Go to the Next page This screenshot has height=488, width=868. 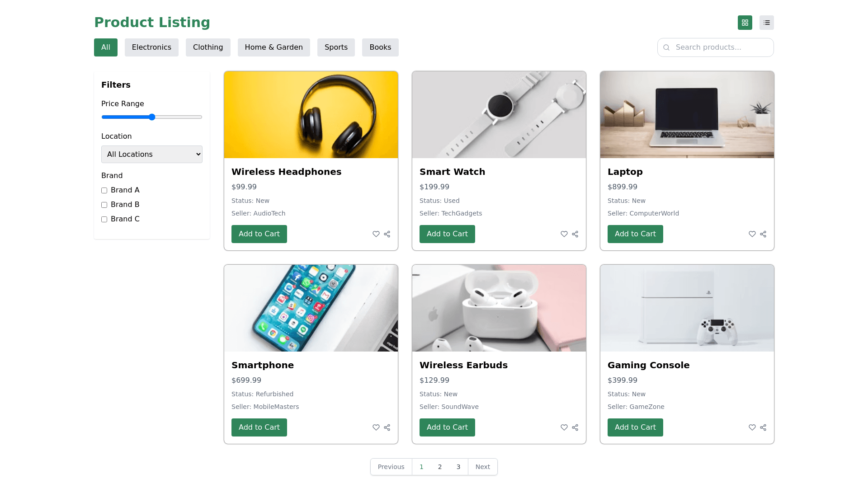(x=482, y=467)
